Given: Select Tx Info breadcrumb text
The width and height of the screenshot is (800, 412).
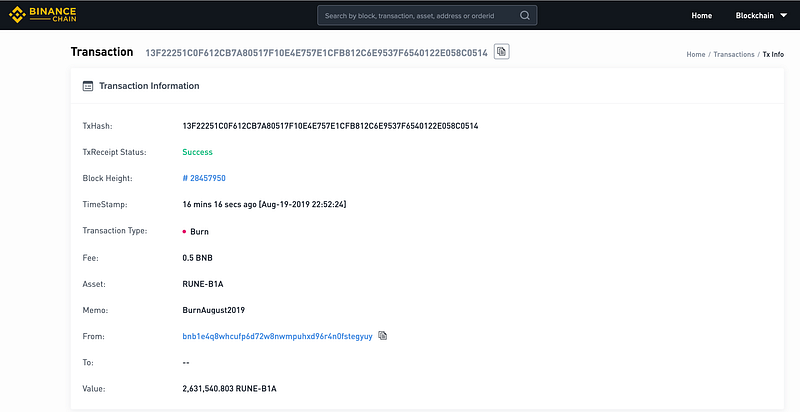Looking at the screenshot, I should click(x=773, y=54).
